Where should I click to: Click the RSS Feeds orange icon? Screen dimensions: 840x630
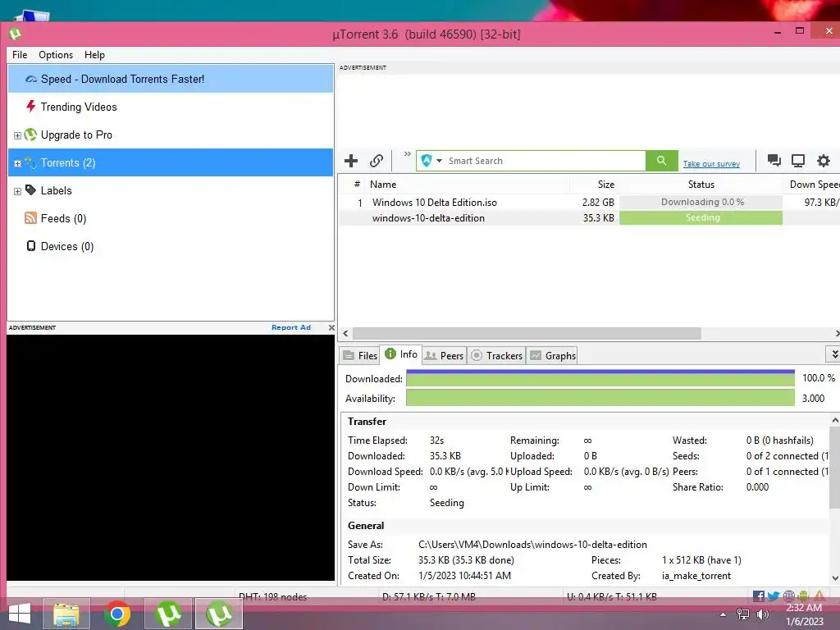pyautogui.click(x=30, y=217)
